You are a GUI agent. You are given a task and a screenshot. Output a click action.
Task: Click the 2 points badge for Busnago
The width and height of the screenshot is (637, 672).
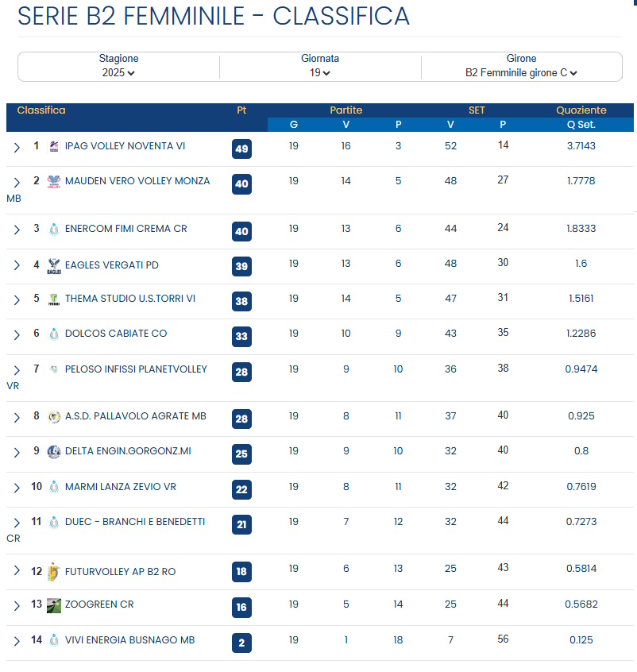[x=241, y=643]
